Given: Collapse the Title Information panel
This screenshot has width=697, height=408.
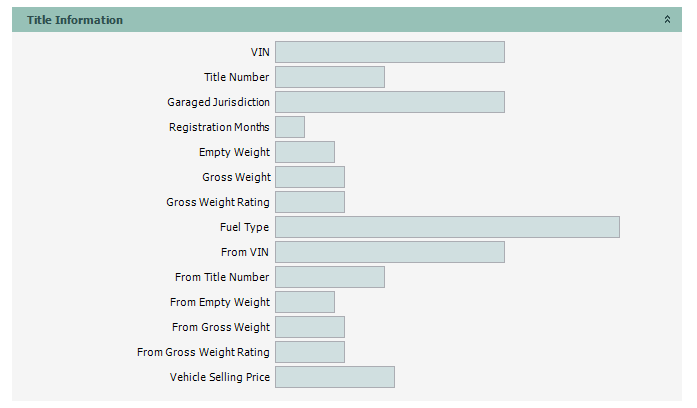Looking at the screenshot, I should pyautogui.click(x=667, y=20).
